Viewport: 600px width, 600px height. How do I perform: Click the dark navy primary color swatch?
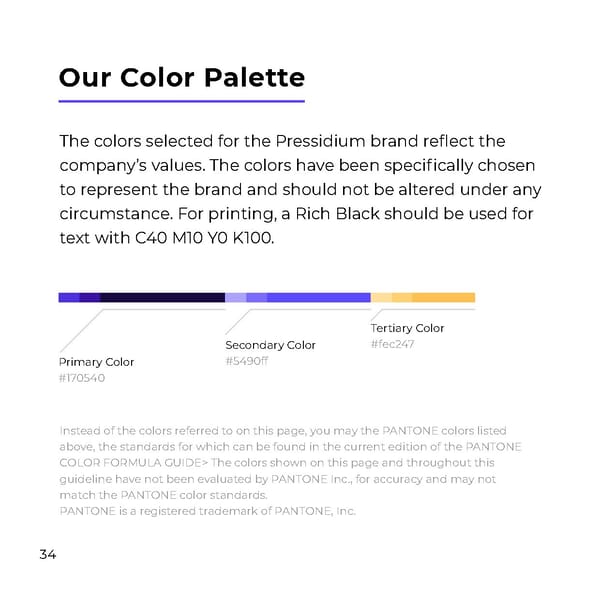pyautogui.click(x=162, y=297)
